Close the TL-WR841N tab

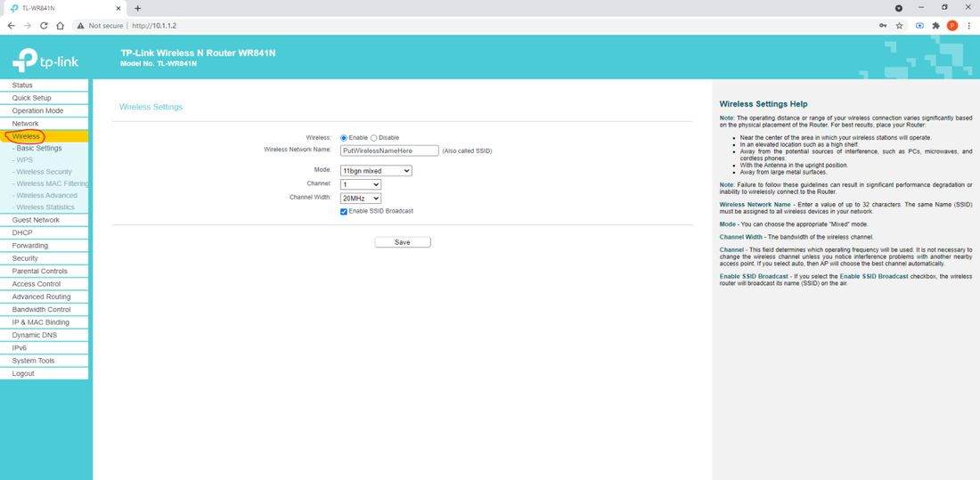pos(118,8)
